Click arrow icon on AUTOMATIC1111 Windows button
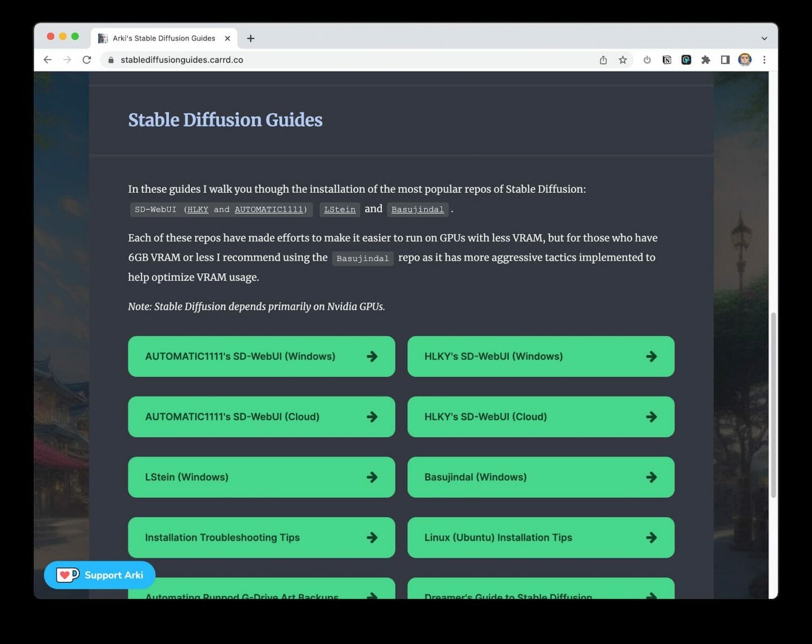 click(x=372, y=356)
